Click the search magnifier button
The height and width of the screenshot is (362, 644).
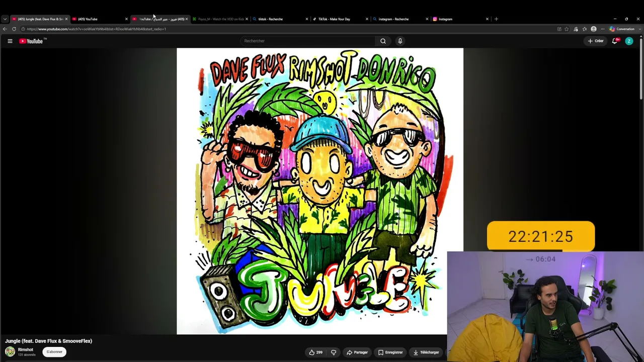383,41
